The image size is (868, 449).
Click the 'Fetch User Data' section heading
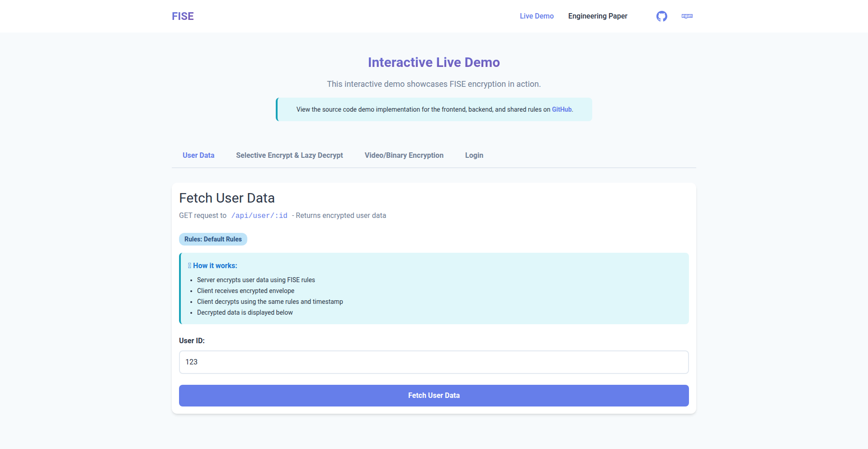[x=227, y=198]
